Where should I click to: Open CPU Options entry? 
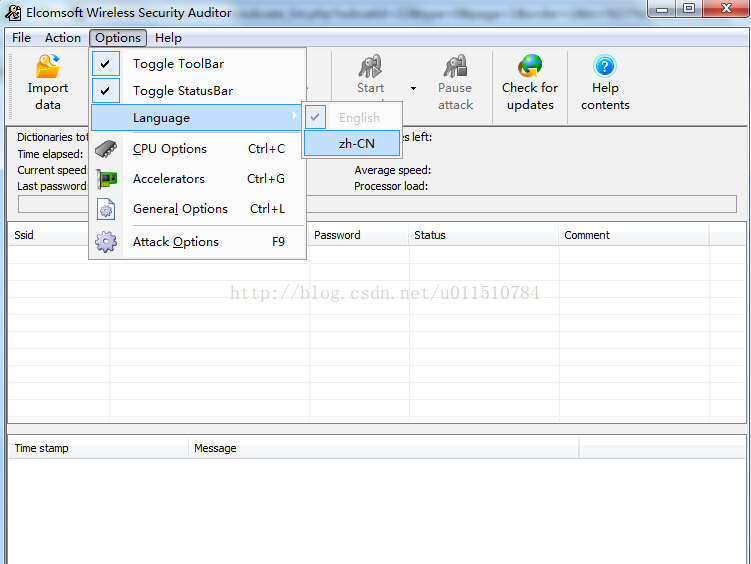coord(197,149)
